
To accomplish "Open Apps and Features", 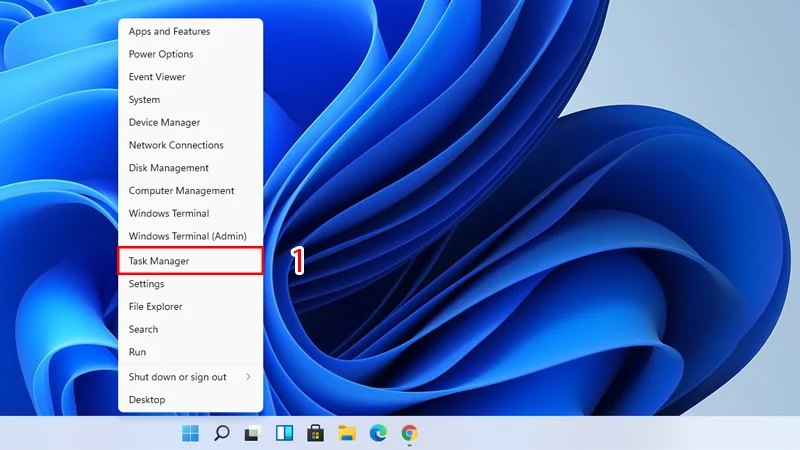I will pyautogui.click(x=190, y=32).
